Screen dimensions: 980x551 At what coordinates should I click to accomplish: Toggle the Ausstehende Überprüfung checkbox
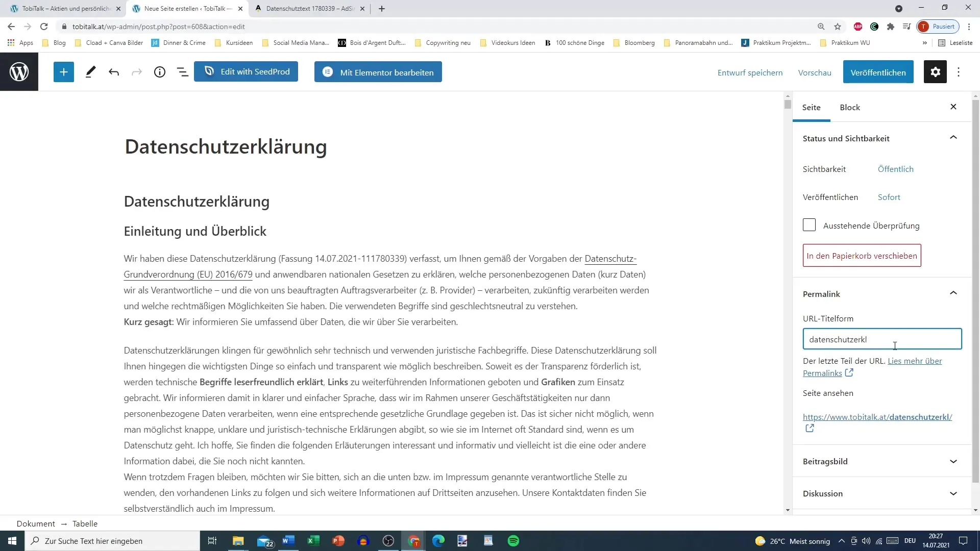(810, 224)
